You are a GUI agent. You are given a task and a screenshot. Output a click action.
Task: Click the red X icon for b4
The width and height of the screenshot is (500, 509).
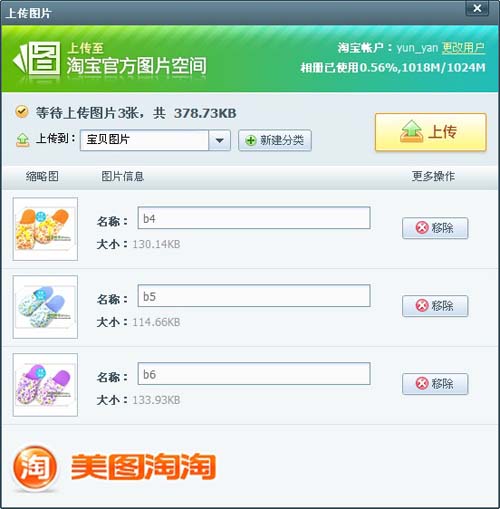coord(422,228)
